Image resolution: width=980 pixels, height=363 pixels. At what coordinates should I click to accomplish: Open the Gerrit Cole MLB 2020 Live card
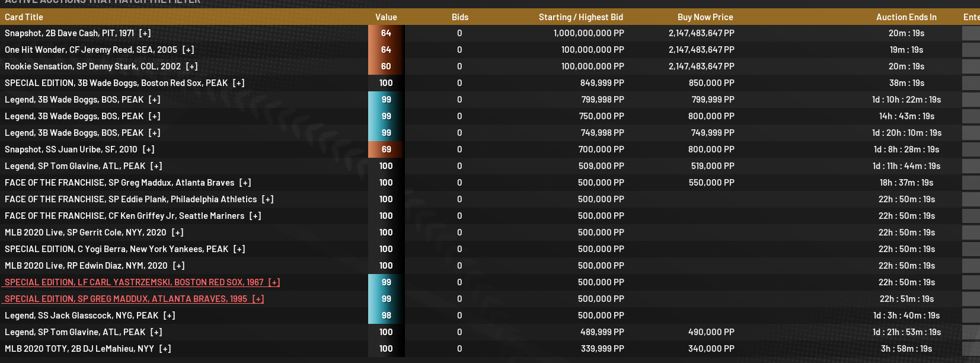[x=85, y=233]
